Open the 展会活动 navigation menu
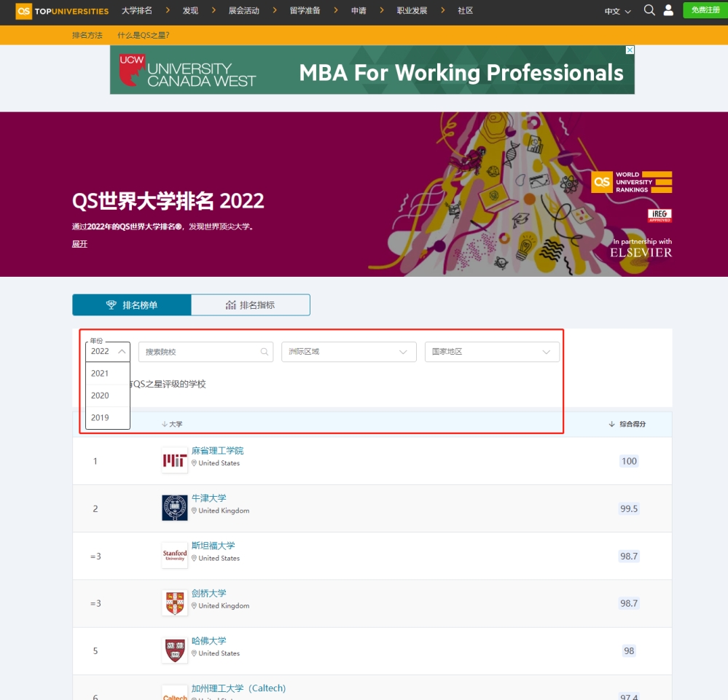The height and width of the screenshot is (700, 728). tap(243, 10)
